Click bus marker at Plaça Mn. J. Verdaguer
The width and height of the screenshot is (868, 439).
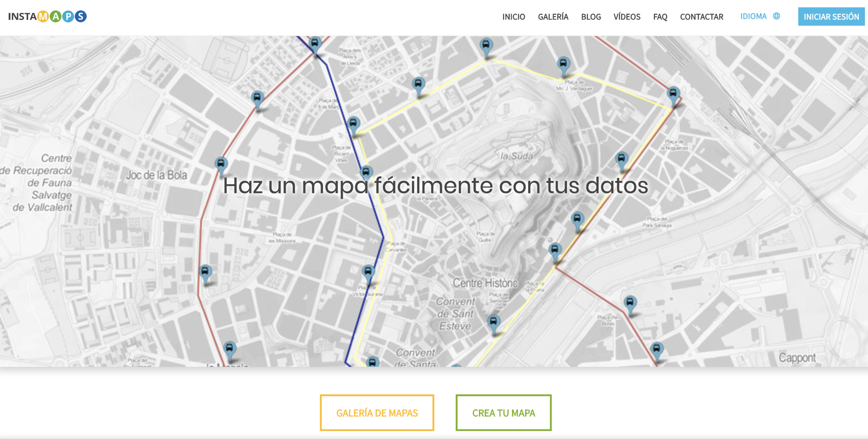coord(563,64)
